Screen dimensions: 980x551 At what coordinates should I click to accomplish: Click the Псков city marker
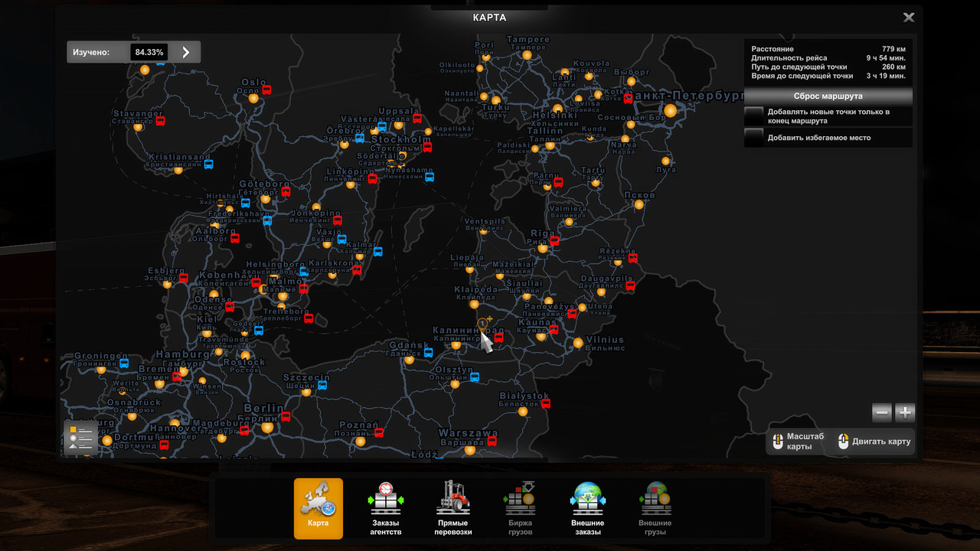click(x=639, y=204)
